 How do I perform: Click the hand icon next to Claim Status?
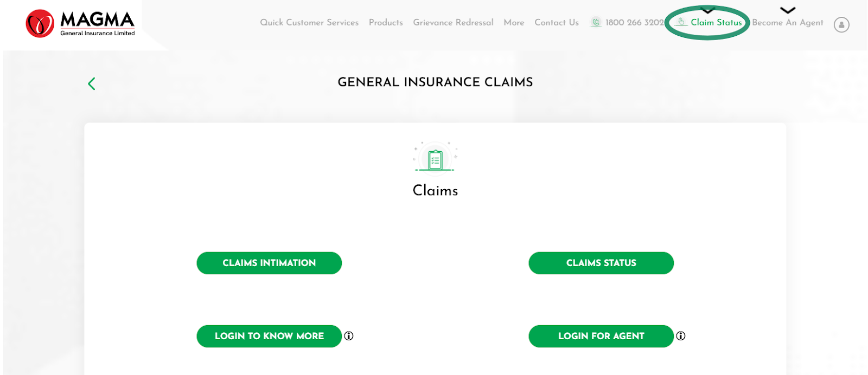[680, 23]
